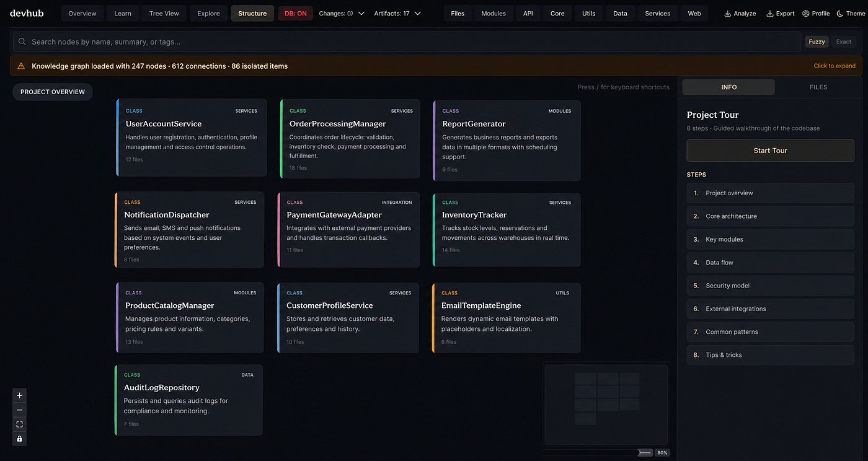Open the UserAccountService card

point(192,138)
